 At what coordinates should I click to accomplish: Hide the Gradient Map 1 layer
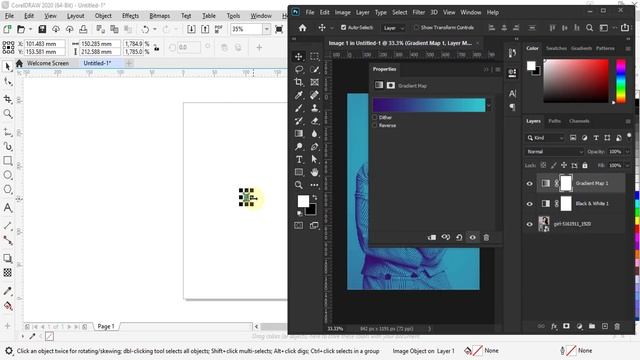click(x=529, y=184)
